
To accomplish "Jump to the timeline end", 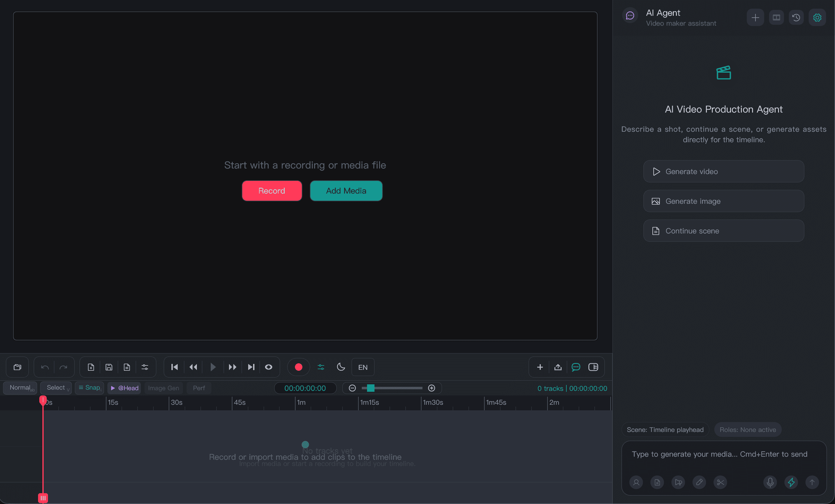I will tap(251, 367).
